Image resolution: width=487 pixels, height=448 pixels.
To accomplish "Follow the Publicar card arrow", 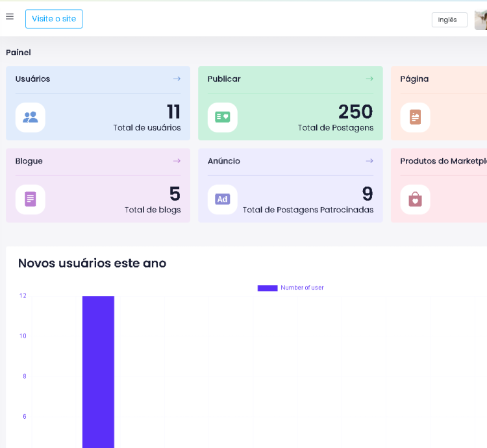I will (x=369, y=79).
